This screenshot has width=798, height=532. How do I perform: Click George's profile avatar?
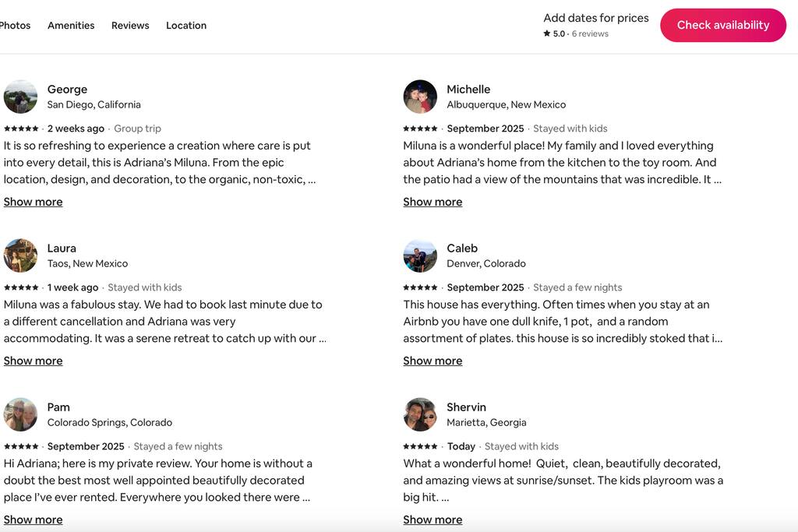[20, 97]
